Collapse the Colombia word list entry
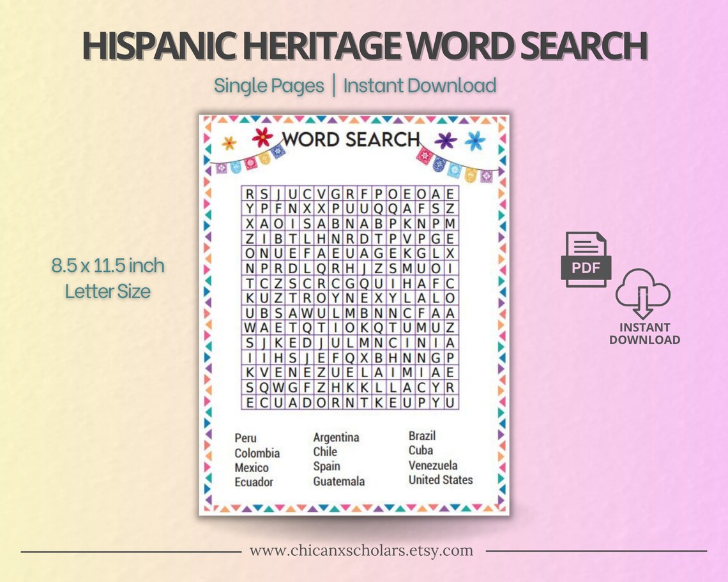The image size is (728, 582). click(x=257, y=453)
